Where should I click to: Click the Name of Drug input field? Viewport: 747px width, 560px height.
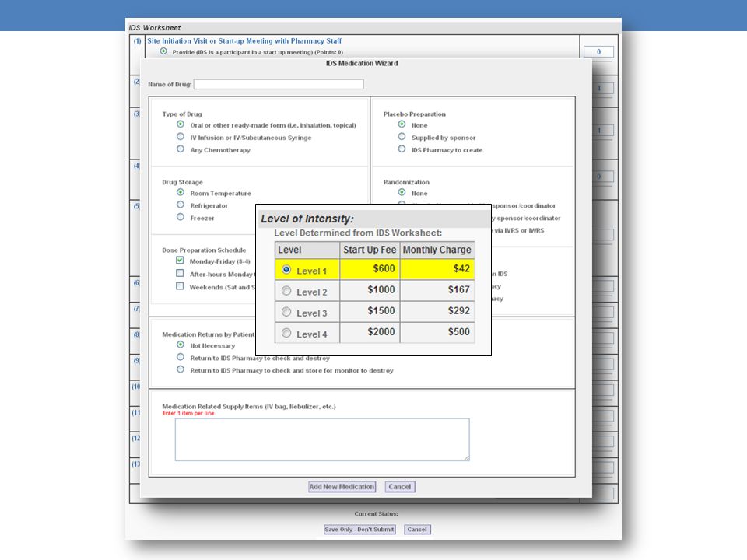tap(279, 84)
